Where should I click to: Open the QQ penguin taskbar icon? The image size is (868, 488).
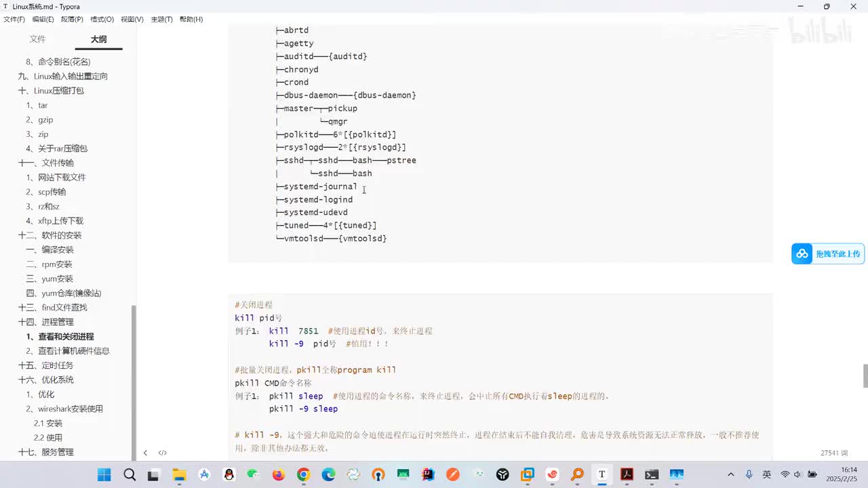point(229,474)
